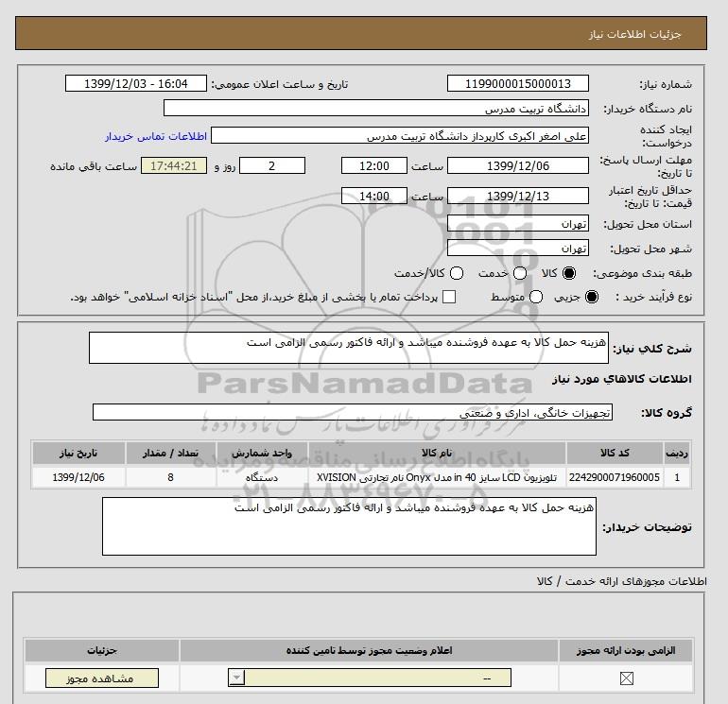
Task: Click the response deadline time 12:00 field
Action: click(x=374, y=165)
